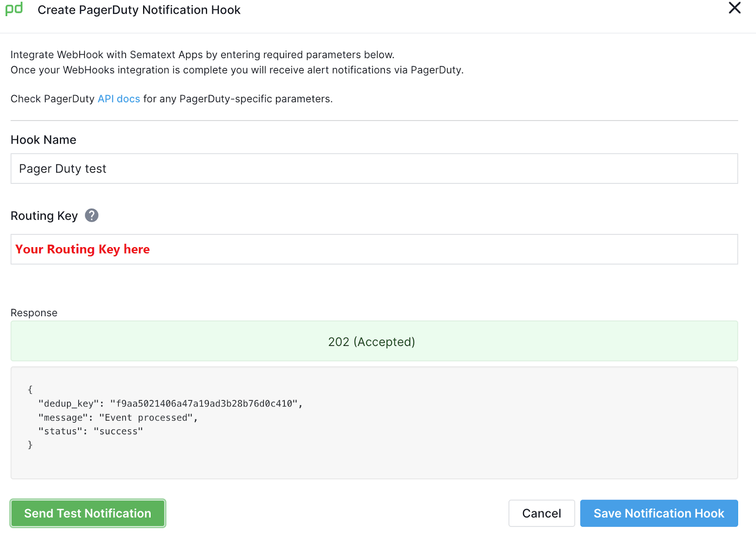Open the PagerDuty API docs link
The image size is (756, 543).
tap(119, 98)
